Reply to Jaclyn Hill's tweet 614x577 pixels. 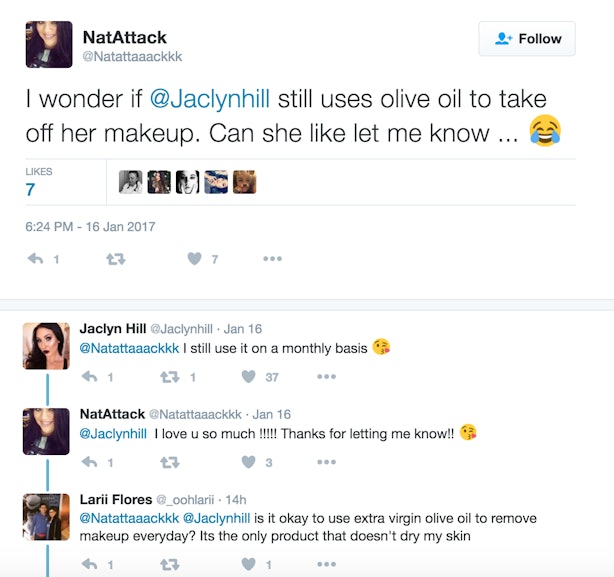pos(90,377)
